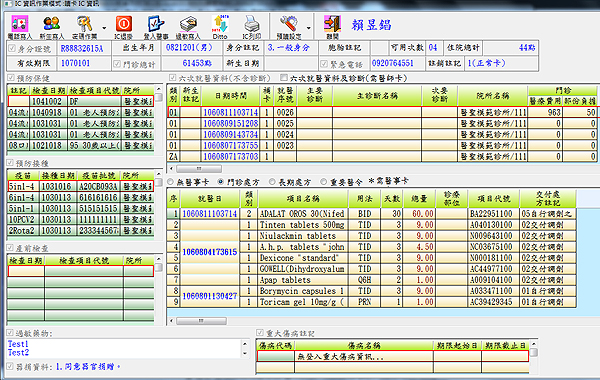Open the keys password operation tool
Screen dimensions: 600x380
point(84,24)
